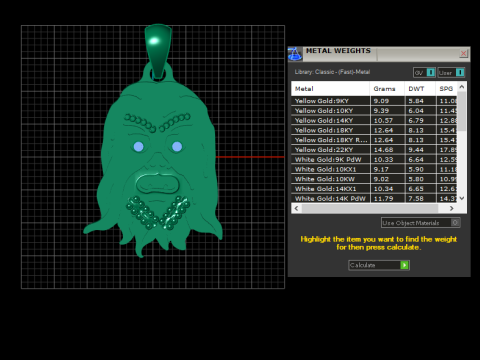This screenshot has width=480, height=360.
Task: Click the 7.58 DWT value
Action: pos(416,198)
